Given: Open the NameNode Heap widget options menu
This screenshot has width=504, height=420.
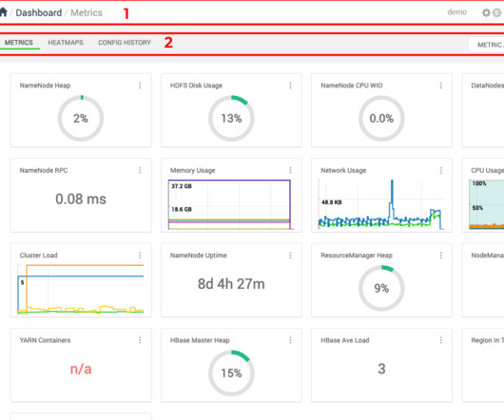Looking at the screenshot, I should point(140,86).
